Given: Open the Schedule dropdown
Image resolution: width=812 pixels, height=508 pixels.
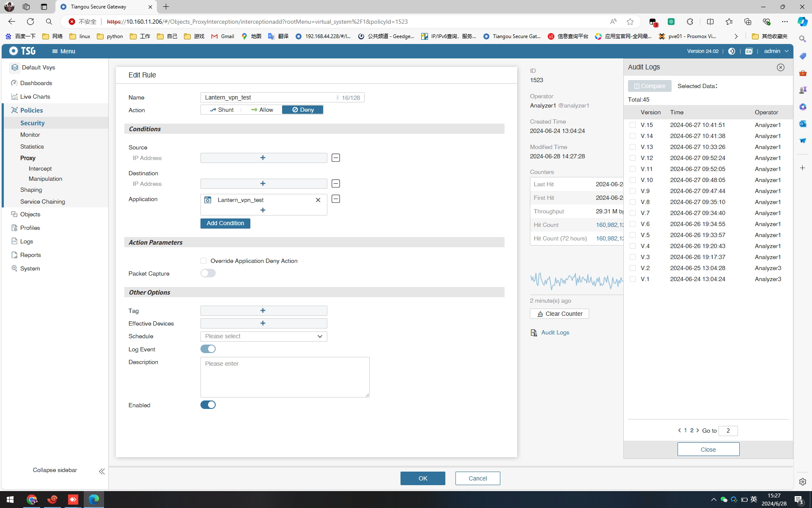Looking at the screenshot, I should [263, 337].
